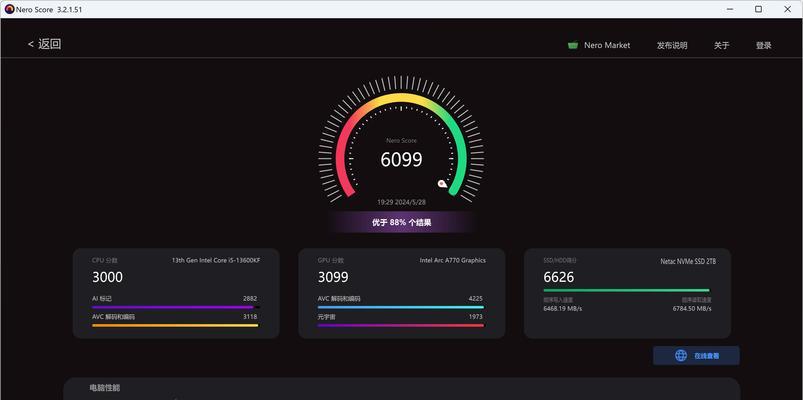
Task: Click the 电脑性能 section heading
Action: tap(104, 388)
